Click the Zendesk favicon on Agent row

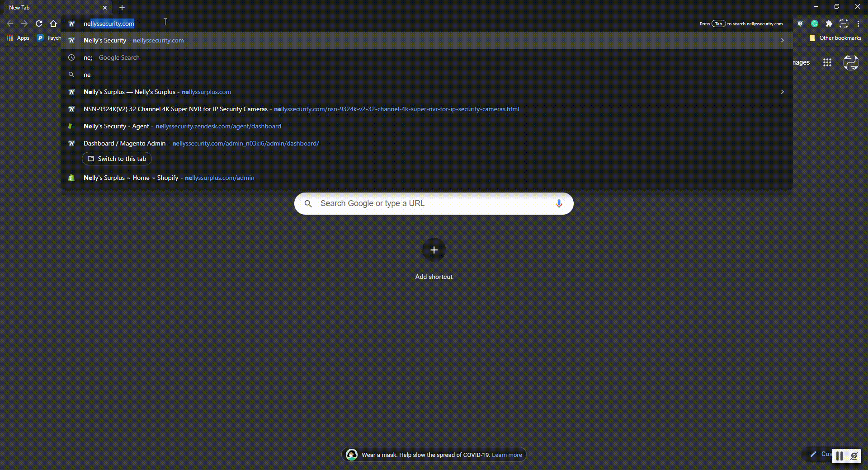[x=71, y=126]
